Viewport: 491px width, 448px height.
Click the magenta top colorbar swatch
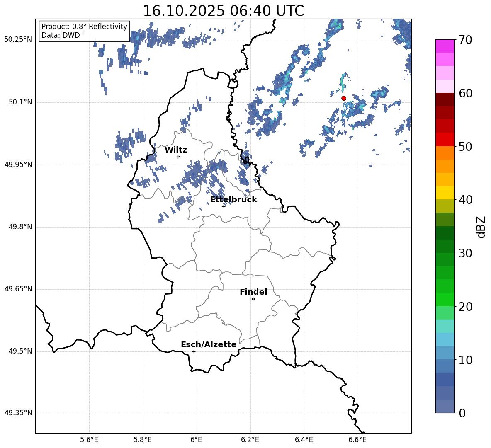445,46
